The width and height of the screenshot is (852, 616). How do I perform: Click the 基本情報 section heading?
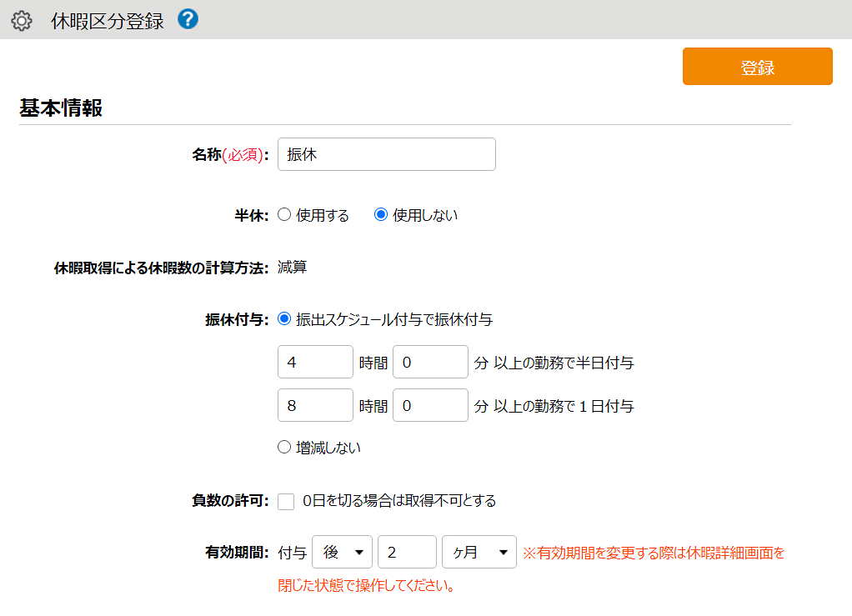(61, 108)
